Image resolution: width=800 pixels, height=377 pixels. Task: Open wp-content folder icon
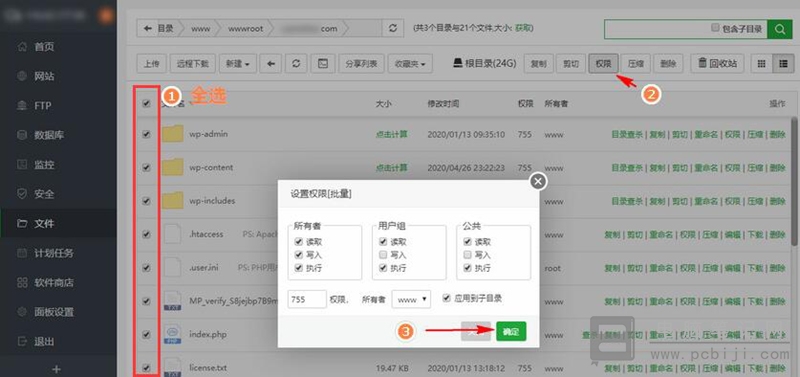(172, 167)
